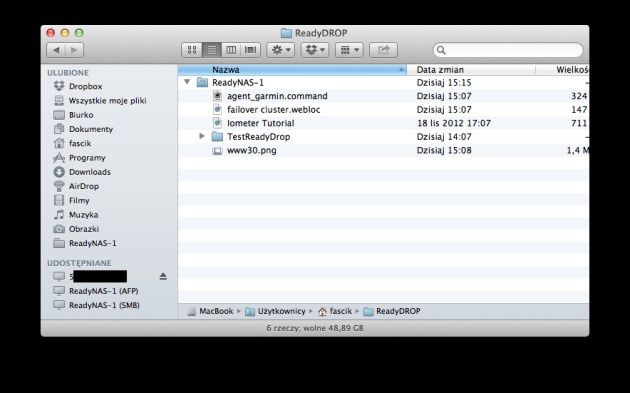
Task: Open the fascik home folder in sidebar
Action: (x=72, y=143)
